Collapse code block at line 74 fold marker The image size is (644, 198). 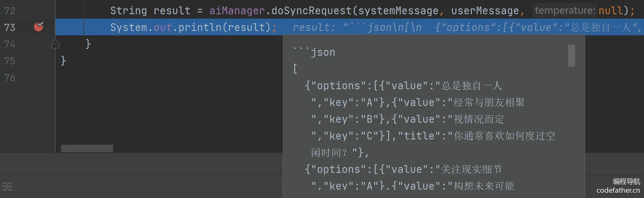[x=55, y=45]
